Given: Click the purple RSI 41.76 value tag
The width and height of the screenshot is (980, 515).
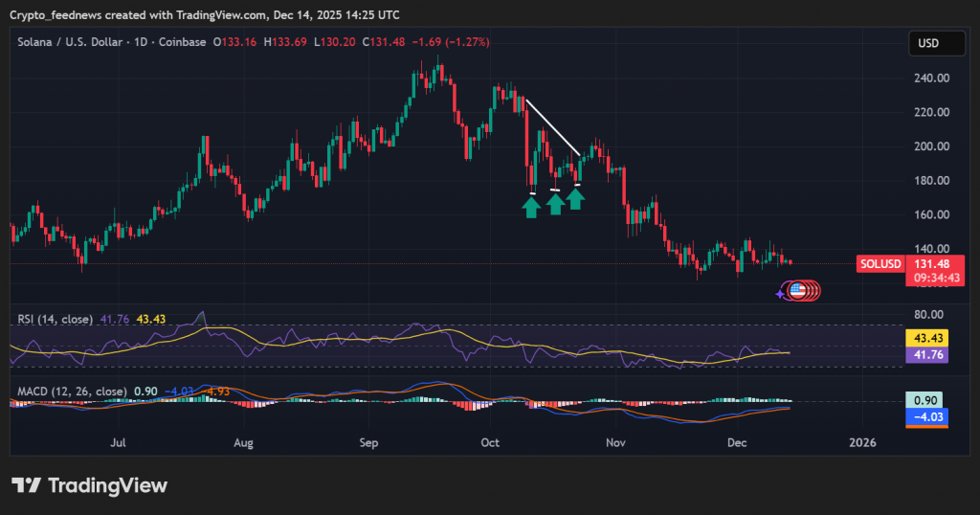Looking at the screenshot, I should tap(926, 354).
